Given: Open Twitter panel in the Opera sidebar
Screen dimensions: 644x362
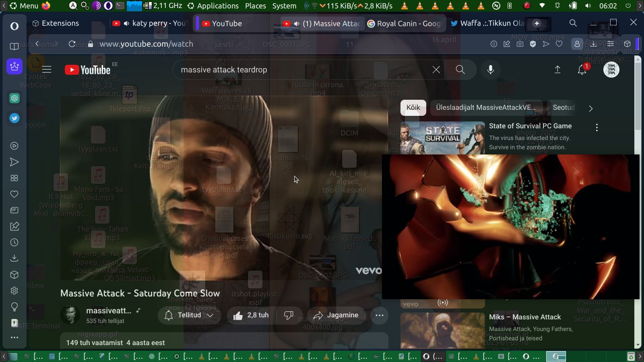Looking at the screenshot, I should coord(14,118).
